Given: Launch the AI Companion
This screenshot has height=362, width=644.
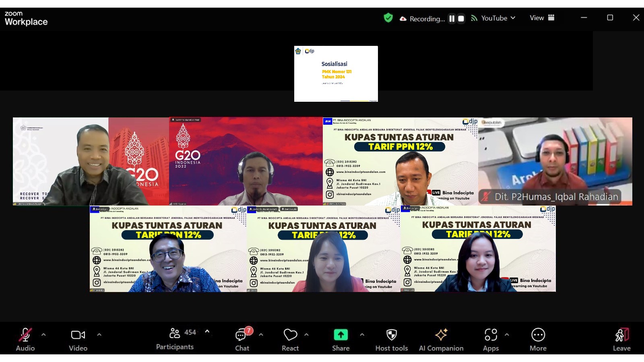Looking at the screenshot, I should (x=441, y=335).
